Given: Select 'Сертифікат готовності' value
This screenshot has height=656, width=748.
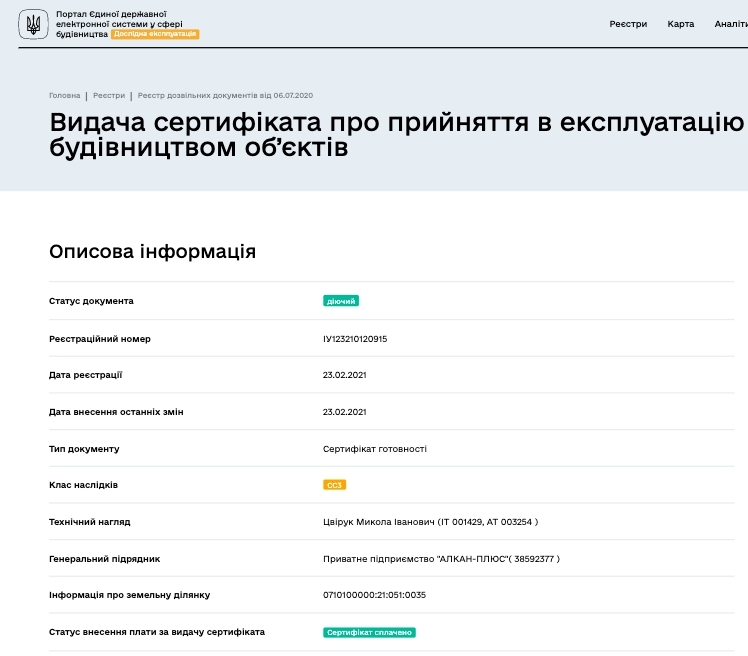Looking at the screenshot, I should click(374, 449).
